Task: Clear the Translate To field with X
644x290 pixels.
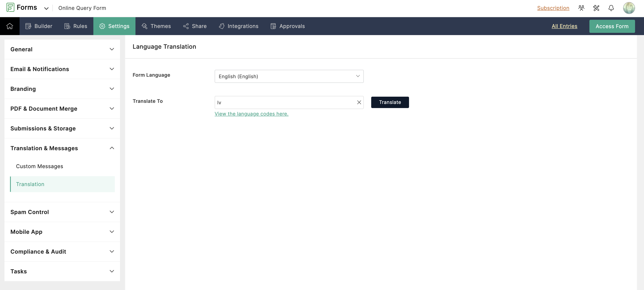Action: tap(359, 102)
